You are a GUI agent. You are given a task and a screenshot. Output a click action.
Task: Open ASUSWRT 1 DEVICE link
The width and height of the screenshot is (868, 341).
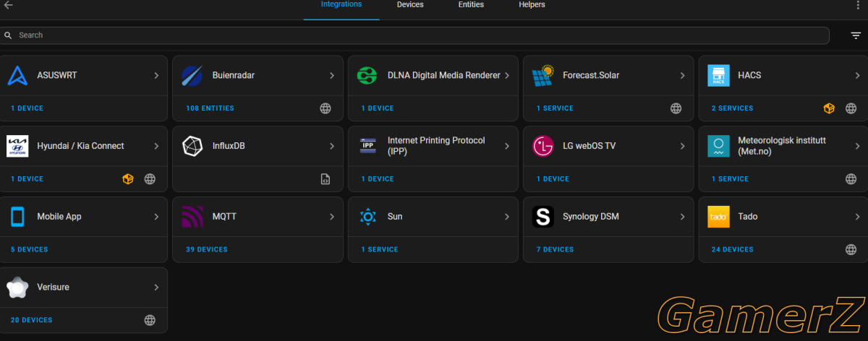(27, 108)
